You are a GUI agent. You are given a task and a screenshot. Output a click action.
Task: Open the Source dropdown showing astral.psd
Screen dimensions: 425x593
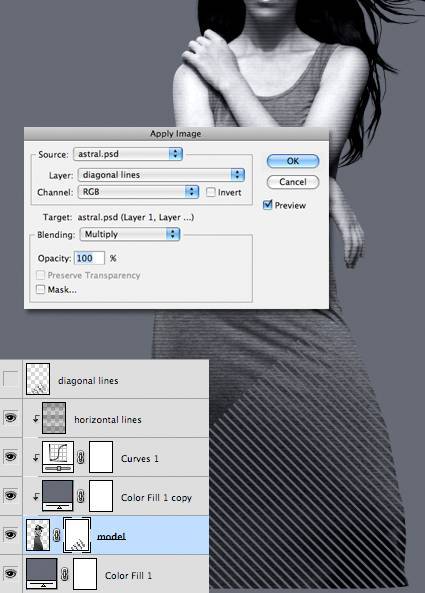(128, 154)
